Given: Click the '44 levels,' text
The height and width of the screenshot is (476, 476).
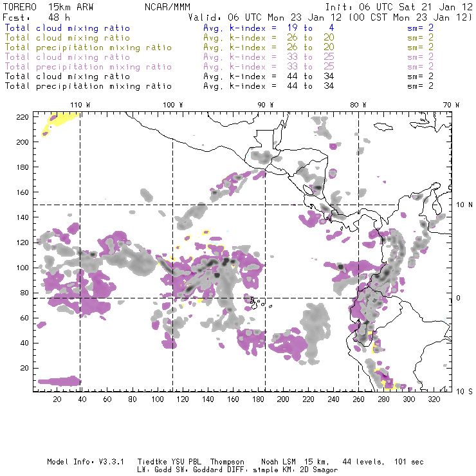Looking at the screenshot, I should coord(363,462).
